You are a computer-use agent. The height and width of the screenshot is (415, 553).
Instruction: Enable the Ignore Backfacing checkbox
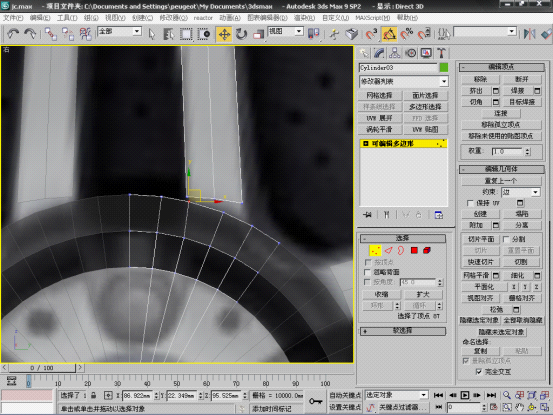click(x=368, y=272)
